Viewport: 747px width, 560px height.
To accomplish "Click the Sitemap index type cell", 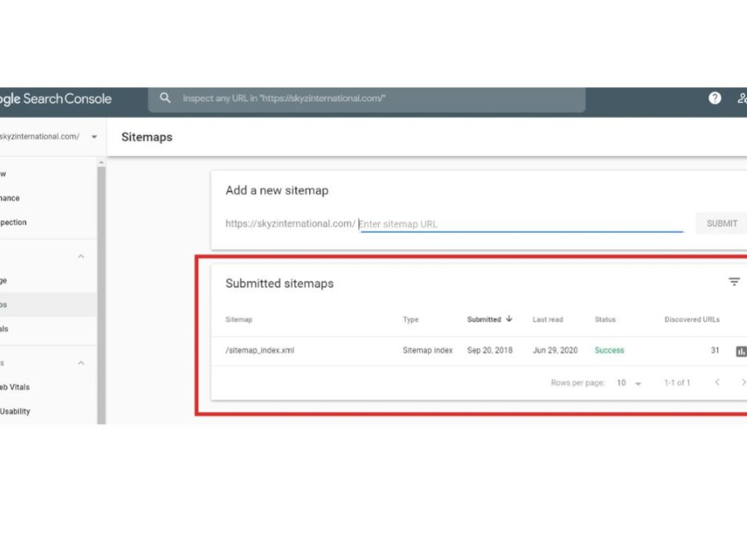I will pos(427,350).
